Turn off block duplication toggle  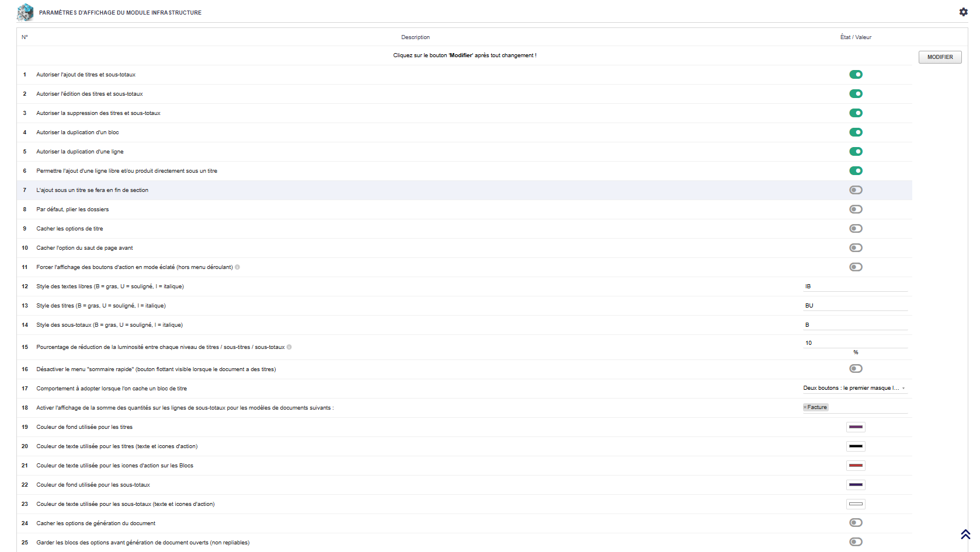click(856, 132)
